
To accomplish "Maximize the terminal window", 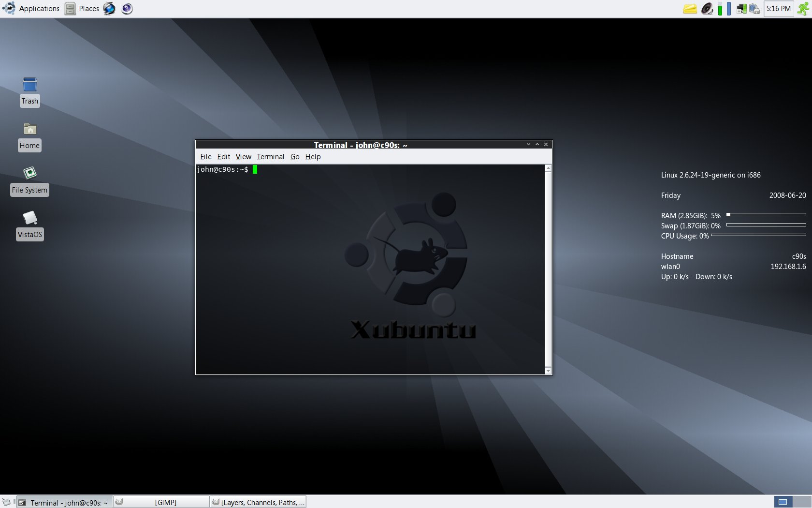I will tap(537, 145).
